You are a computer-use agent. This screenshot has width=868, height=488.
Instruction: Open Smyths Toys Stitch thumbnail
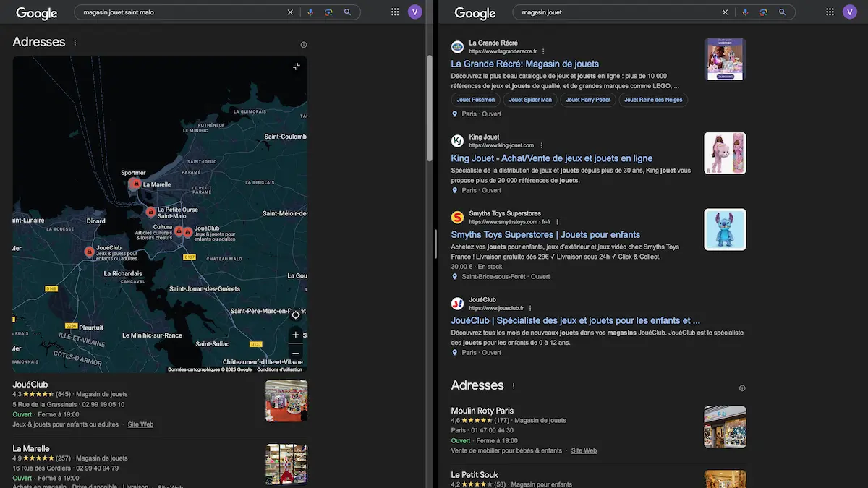click(725, 230)
